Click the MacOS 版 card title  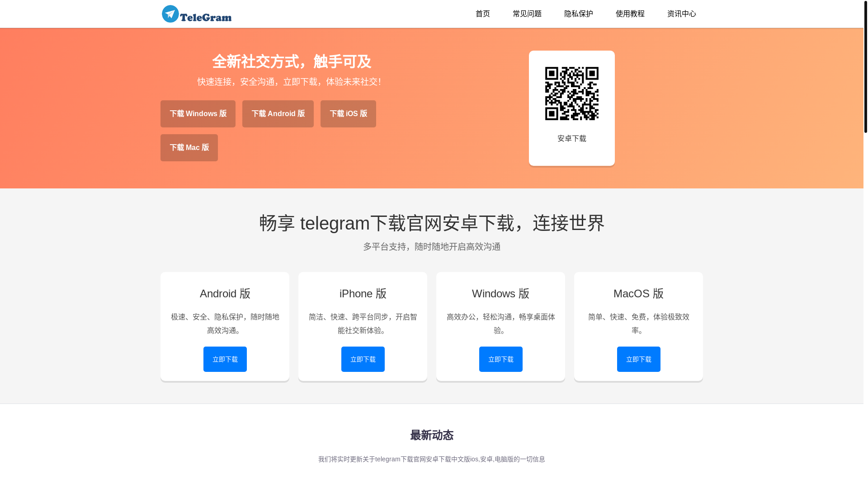coord(639,294)
